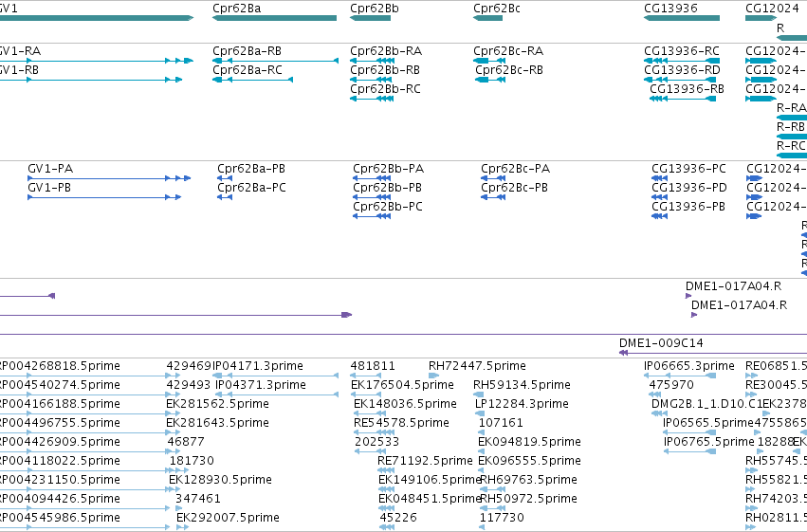Screen dimensions: 807x532
Task: Select EST EK148036.5prime
Action: [405, 404]
